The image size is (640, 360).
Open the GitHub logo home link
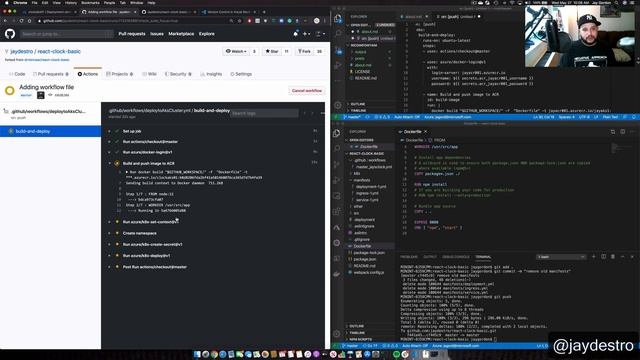[x=10, y=33]
